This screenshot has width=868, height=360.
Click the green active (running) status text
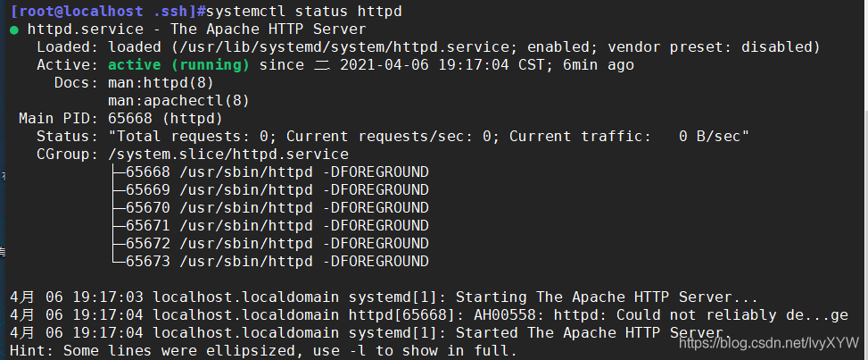[178, 65]
